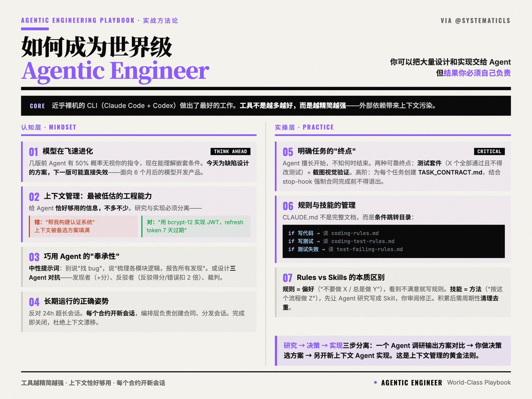Screen dimensions: 532x399
Task: Click the 07 number marker
Action: [x=288, y=278]
